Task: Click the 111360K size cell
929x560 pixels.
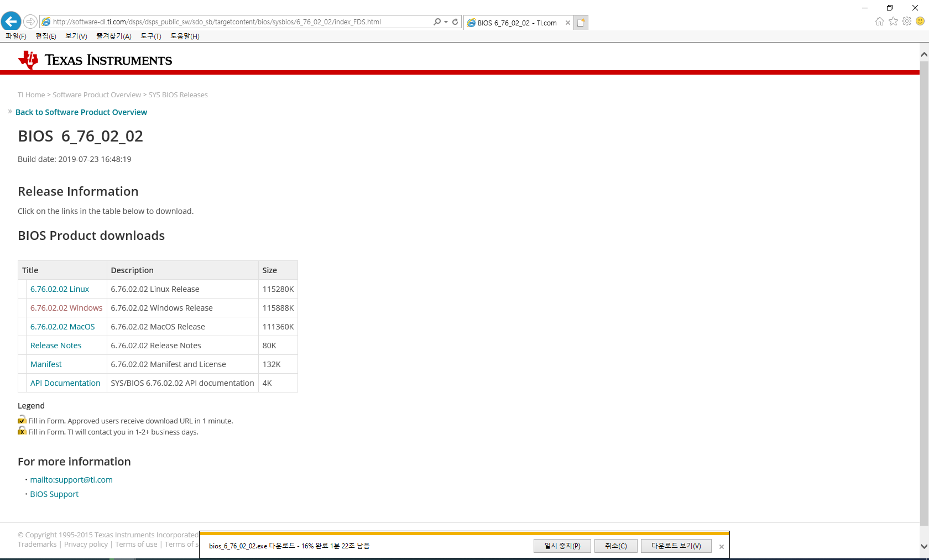Action: 278,327
